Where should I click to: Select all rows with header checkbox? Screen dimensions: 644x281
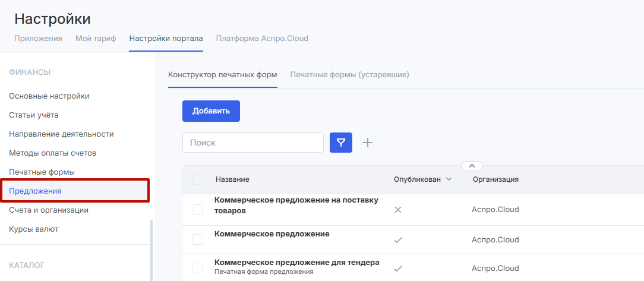[198, 179]
